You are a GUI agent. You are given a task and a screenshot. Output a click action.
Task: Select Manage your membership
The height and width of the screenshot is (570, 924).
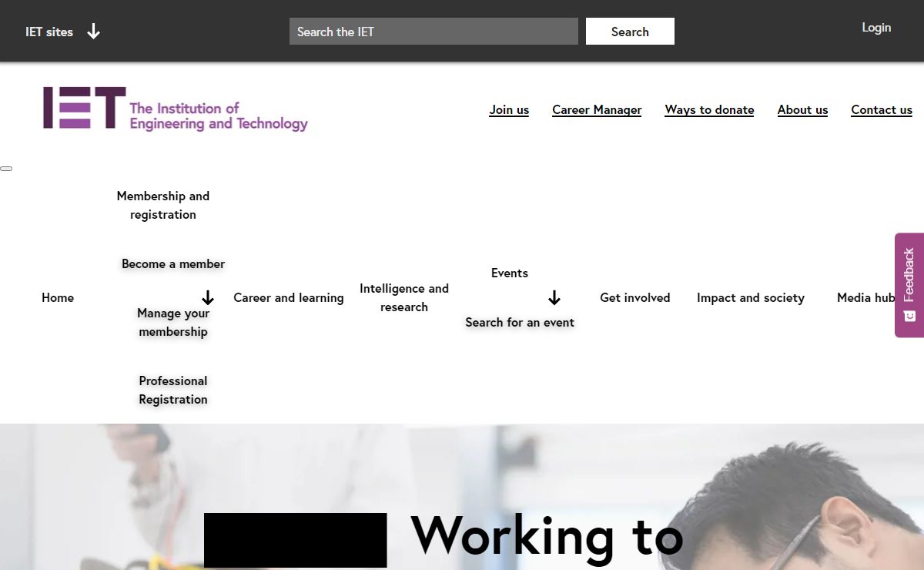coord(173,323)
